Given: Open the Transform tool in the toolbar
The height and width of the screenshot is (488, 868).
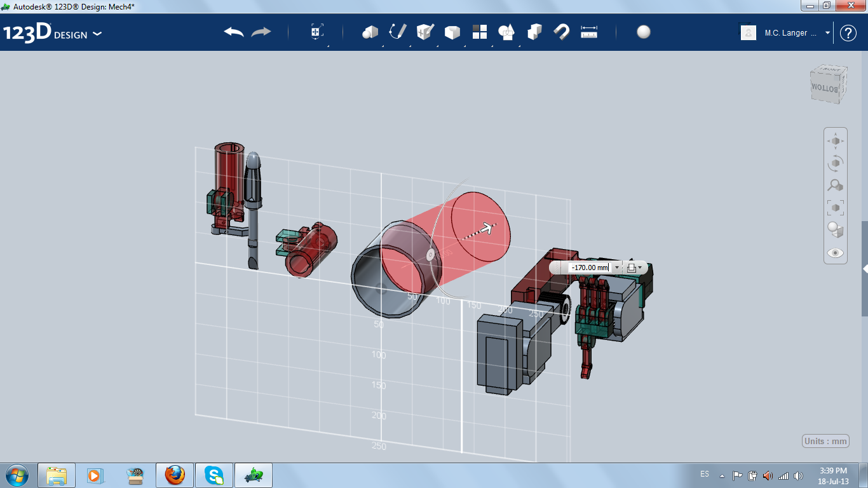Looking at the screenshot, I should 317,32.
